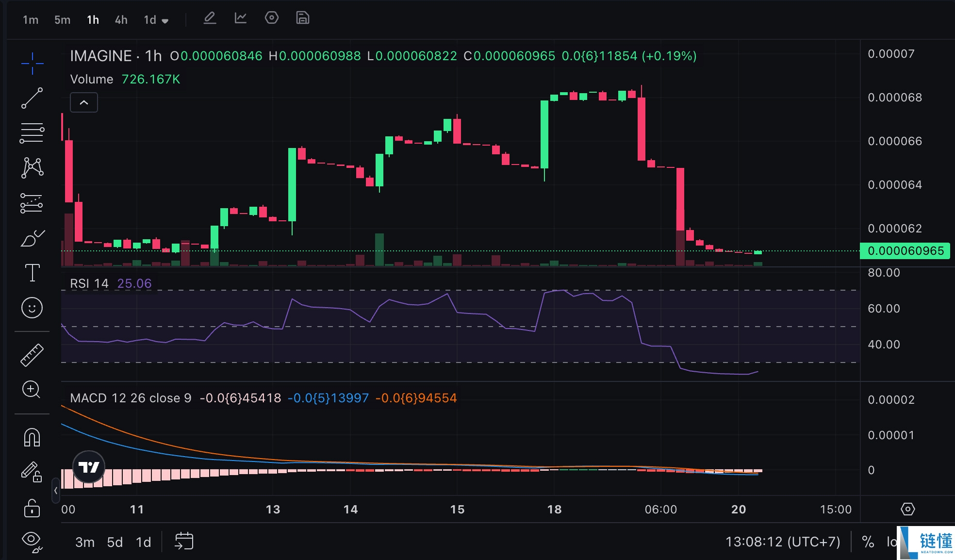
Task: Click the UTC+7 time zone clock
Action: pyautogui.click(x=782, y=542)
